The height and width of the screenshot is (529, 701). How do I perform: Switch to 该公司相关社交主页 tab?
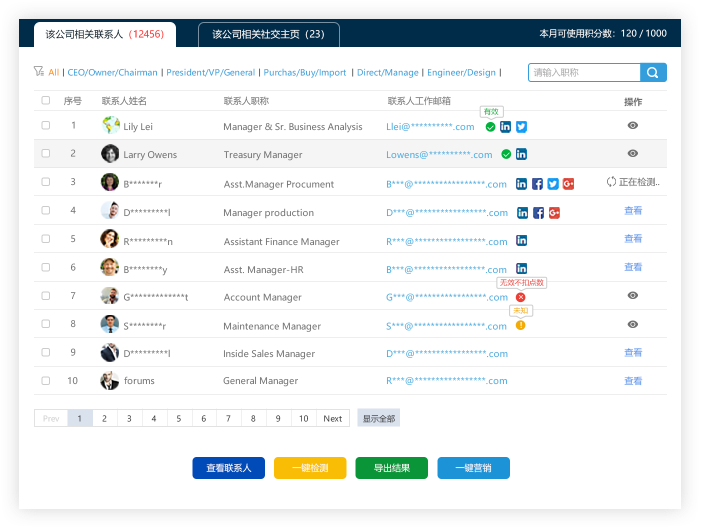click(268, 35)
